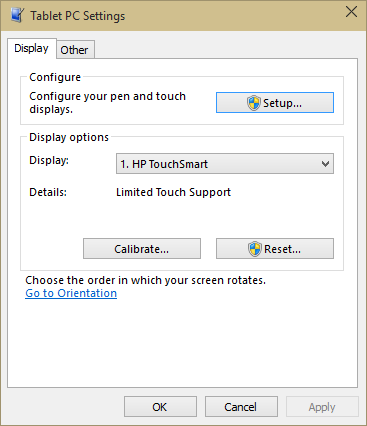Image resolution: width=367 pixels, height=426 pixels.
Task: Confirm settings with the OK button
Action: point(160,407)
